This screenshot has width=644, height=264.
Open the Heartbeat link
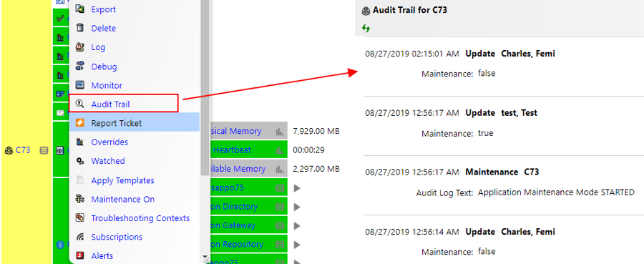click(x=233, y=150)
